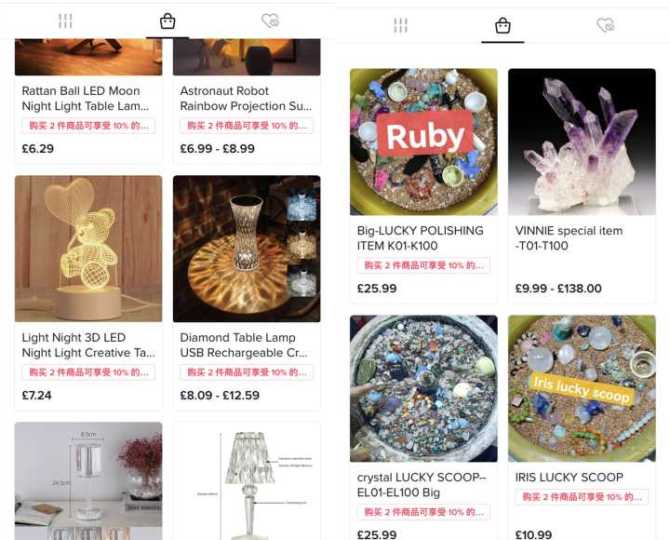This screenshot has height=540, width=670.
Task: Select the shopping bag tab in left screenshot
Action: tap(167, 21)
